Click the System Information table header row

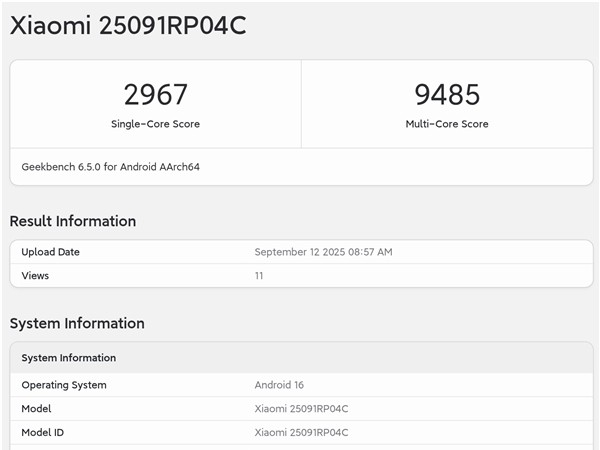(302, 358)
